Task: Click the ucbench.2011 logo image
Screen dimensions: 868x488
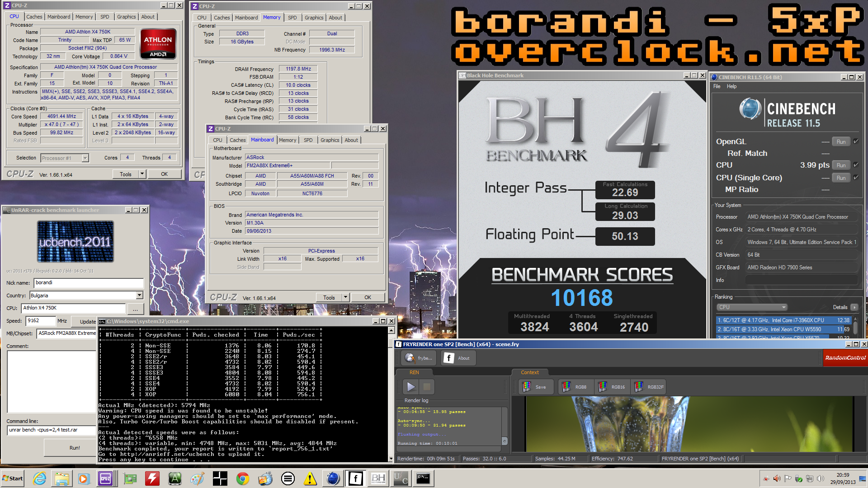Action: [75, 242]
